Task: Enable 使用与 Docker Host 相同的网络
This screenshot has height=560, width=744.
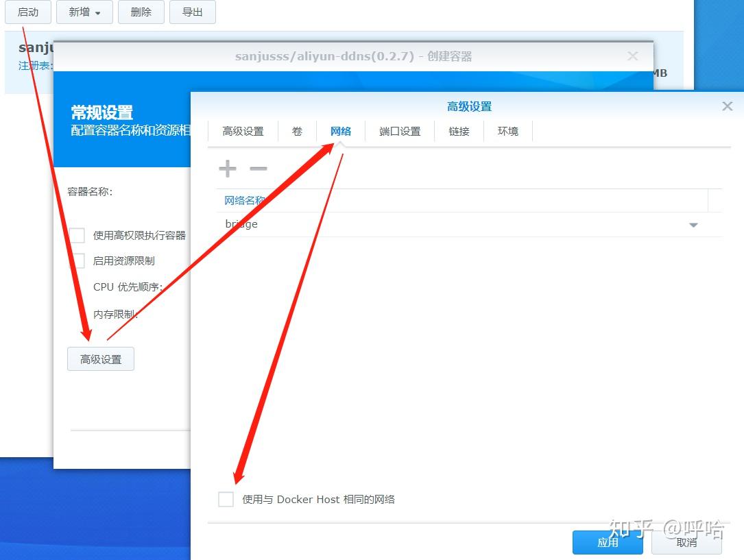Action: tap(226, 499)
